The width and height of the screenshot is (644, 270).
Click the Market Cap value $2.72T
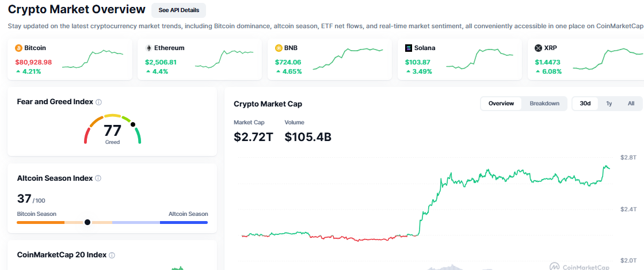(253, 137)
